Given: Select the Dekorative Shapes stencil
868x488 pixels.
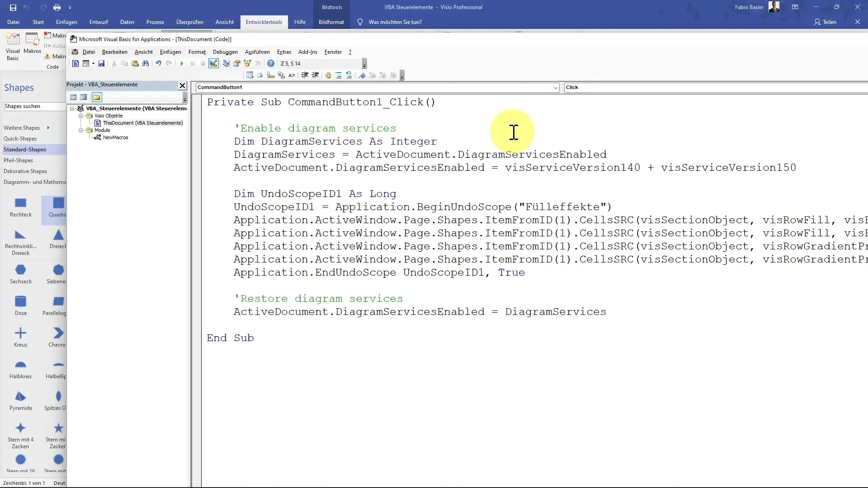Looking at the screenshot, I should 25,171.
